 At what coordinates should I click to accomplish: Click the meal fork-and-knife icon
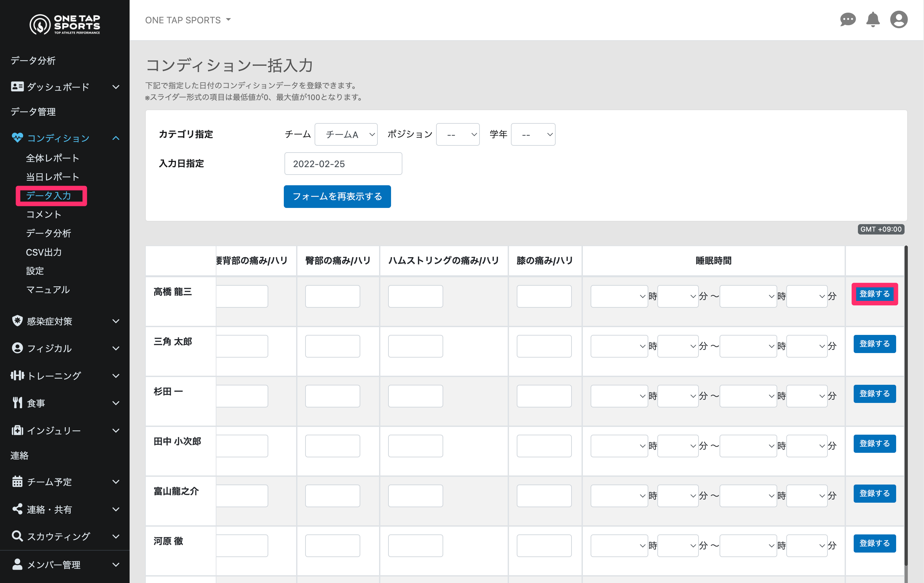click(17, 403)
